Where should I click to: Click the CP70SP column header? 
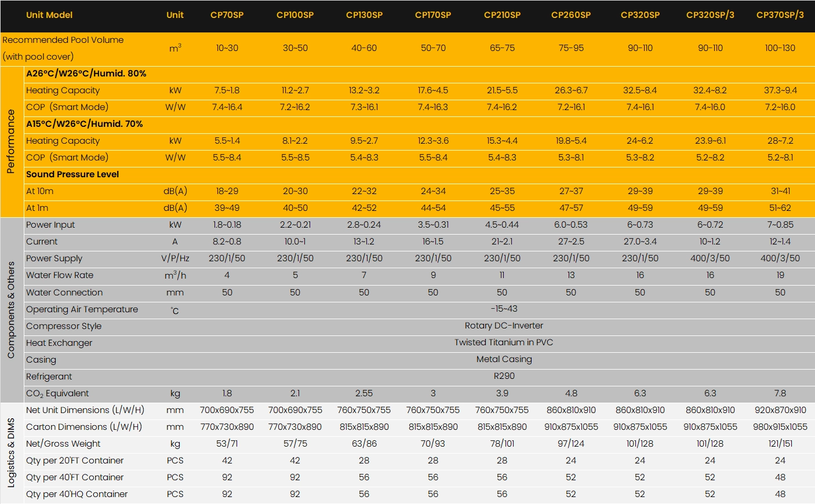click(x=227, y=15)
